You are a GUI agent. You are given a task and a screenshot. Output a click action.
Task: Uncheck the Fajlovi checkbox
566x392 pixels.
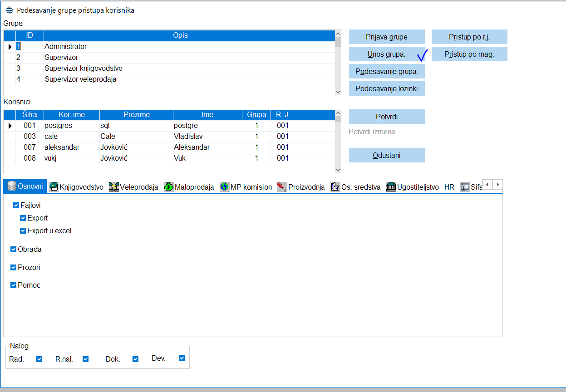pos(16,206)
